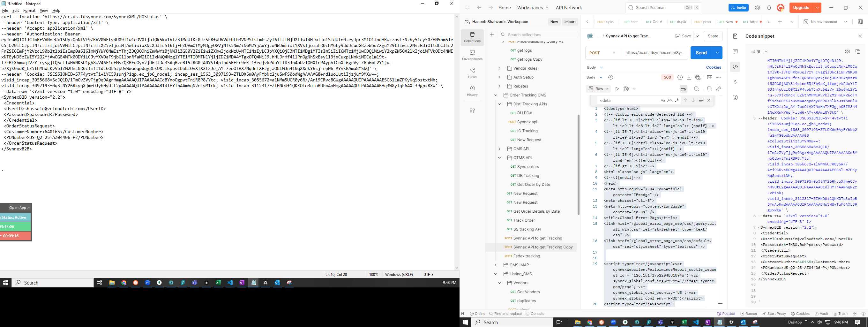This screenshot has width=868, height=327.
Task: Open the related requests icon in right sidebar
Action: (x=735, y=82)
